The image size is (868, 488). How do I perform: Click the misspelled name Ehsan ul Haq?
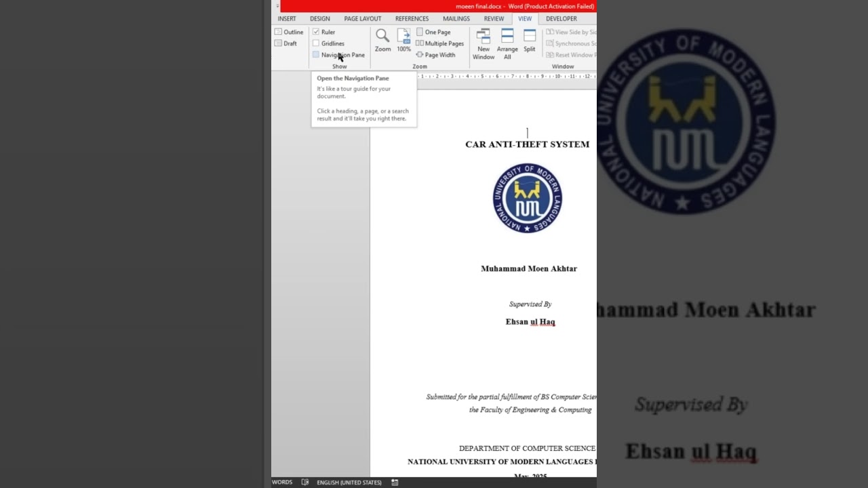coord(530,322)
